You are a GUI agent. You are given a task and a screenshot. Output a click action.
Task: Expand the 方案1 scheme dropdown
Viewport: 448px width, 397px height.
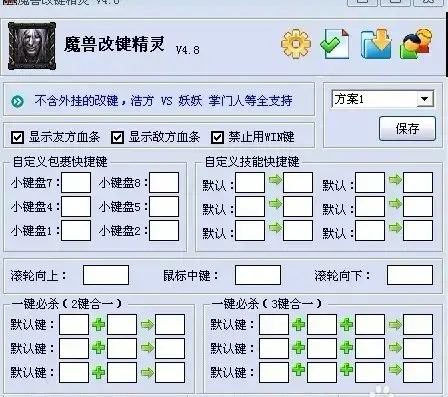coord(425,99)
